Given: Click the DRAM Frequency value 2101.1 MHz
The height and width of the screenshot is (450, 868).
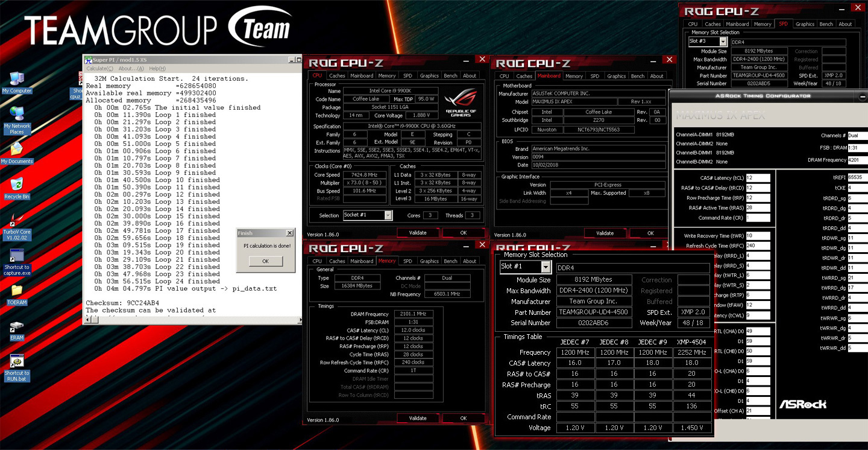Looking at the screenshot, I should tap(414, 314).
